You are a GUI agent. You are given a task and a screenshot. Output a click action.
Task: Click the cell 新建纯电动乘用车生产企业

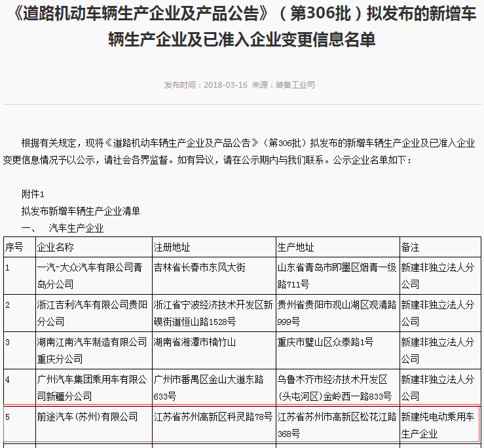(x=441, y=425)
